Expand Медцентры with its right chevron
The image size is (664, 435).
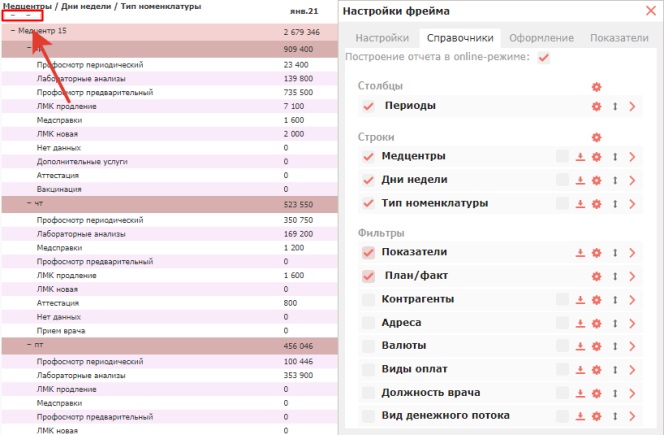632,157
